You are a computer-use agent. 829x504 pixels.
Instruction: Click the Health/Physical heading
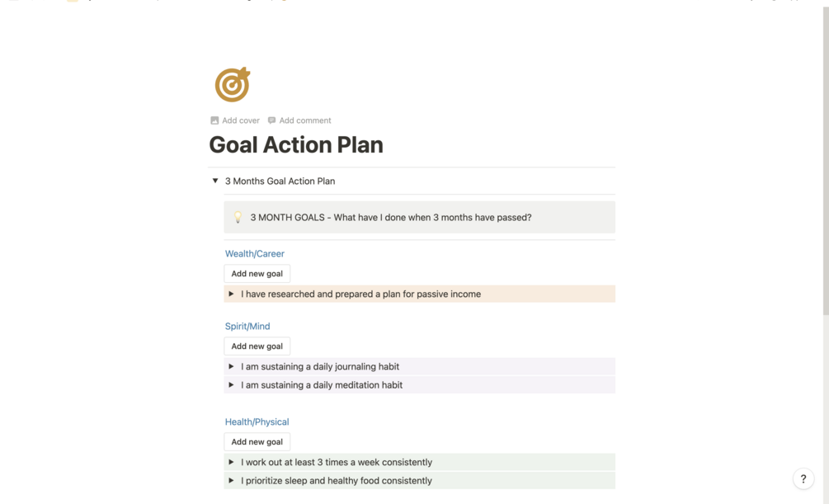[257, 422]
